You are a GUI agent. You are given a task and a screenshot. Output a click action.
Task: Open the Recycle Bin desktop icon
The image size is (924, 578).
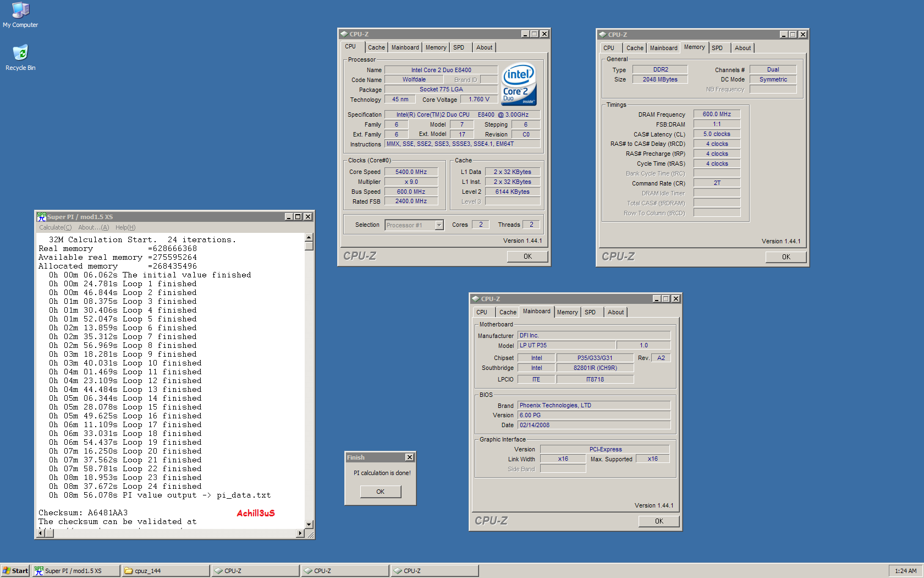pos(20,58)
